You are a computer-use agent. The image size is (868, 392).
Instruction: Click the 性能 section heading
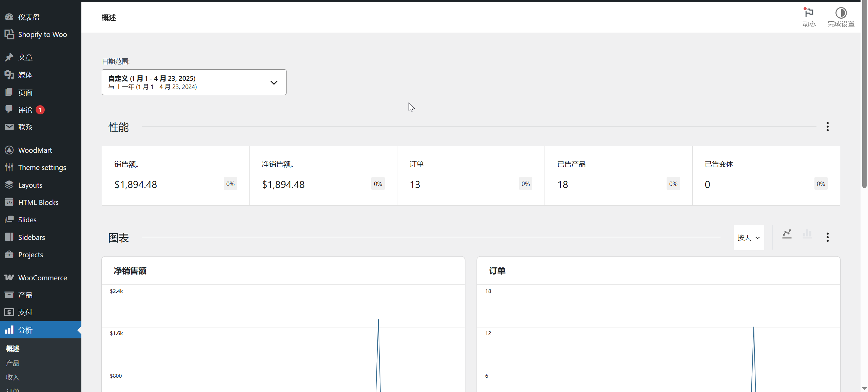click(119, 127)
